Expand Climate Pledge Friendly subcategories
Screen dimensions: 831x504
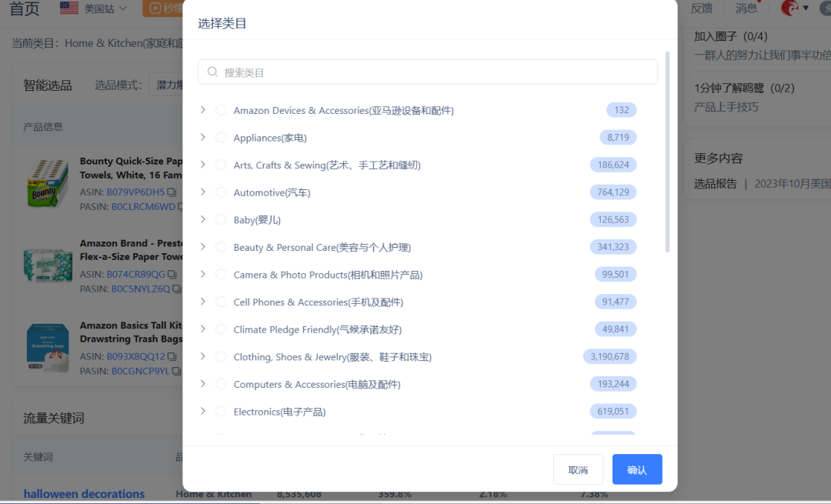pyautogui.click(x=203, y=329)
